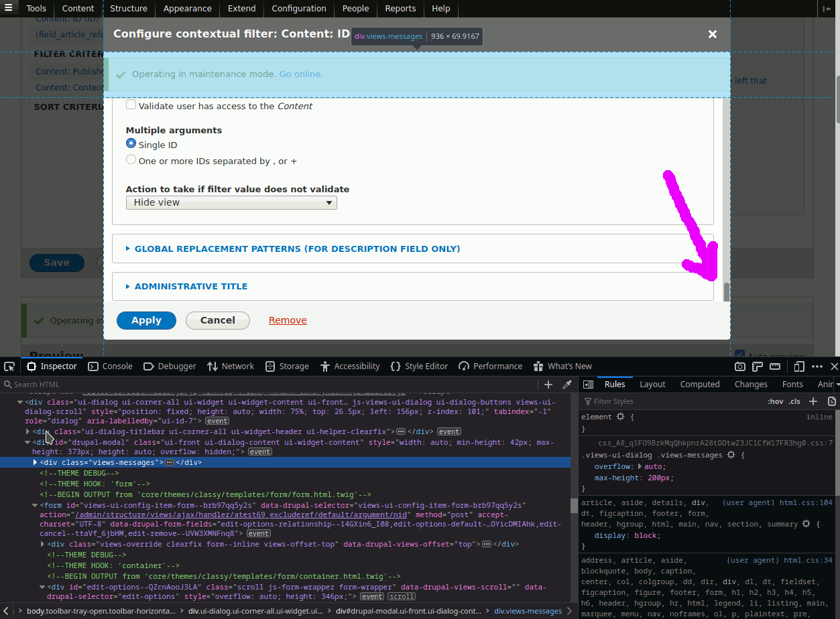Click the measure portion of page icon
The width and height of the screenshot is (840, 619).
pyautogui.click(x=774, y=366)
